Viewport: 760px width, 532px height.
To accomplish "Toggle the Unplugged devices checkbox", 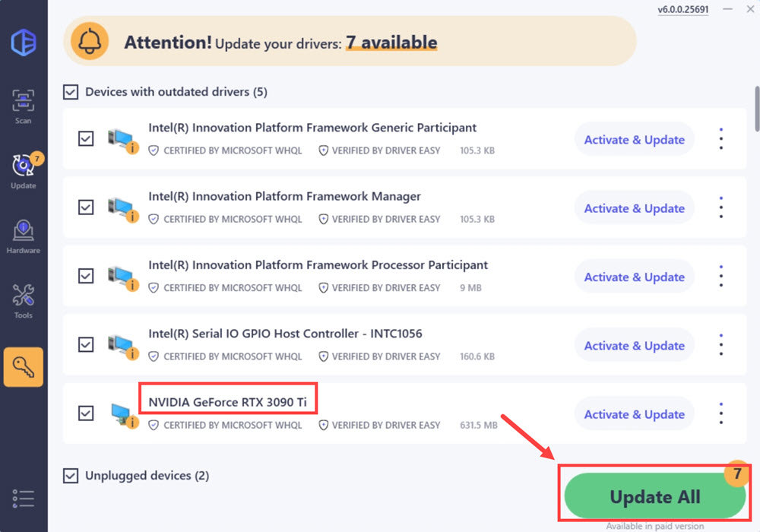I will [x=71, y=476].
